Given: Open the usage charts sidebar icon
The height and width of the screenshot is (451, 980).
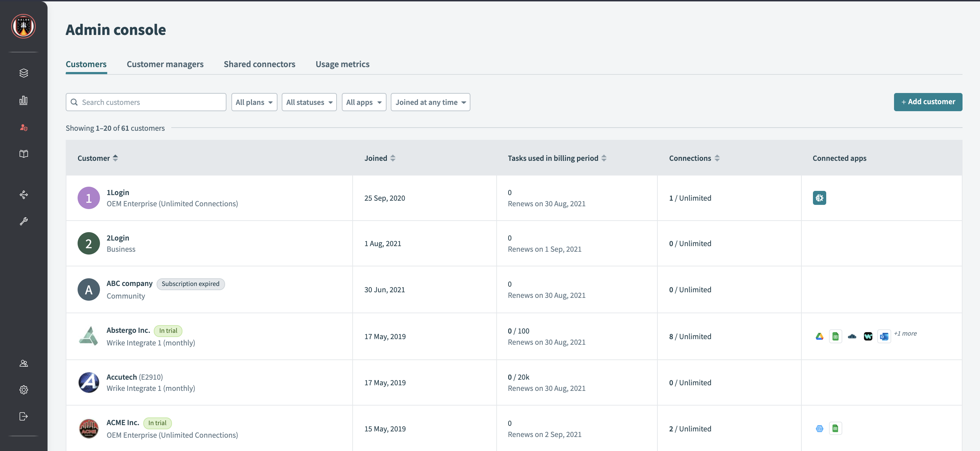Looking at the screenshot, I should (23, 100).
